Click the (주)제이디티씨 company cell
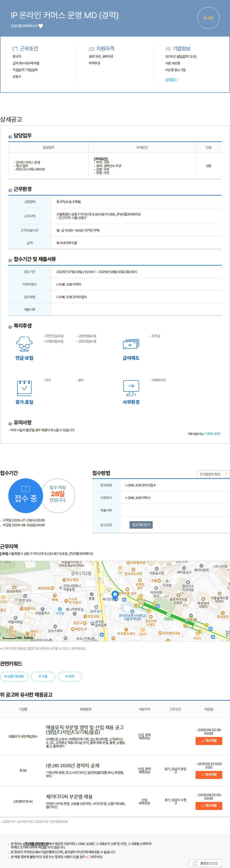 tap(23, 802)
